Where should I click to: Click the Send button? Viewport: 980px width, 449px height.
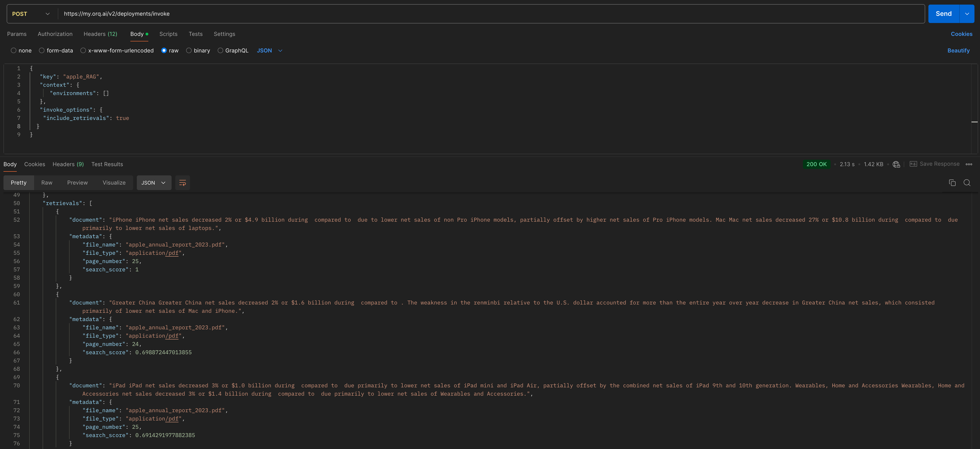pyautogui.click(x=943, y=14)
